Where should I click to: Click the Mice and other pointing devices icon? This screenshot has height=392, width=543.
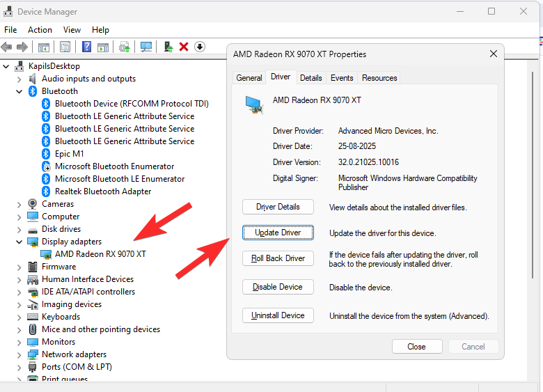point(33,329)
